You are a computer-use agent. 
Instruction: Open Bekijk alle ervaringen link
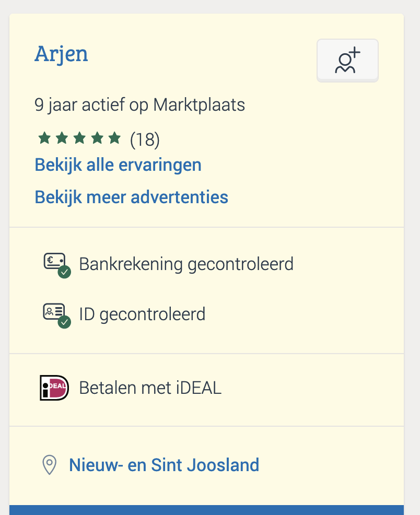118,165
